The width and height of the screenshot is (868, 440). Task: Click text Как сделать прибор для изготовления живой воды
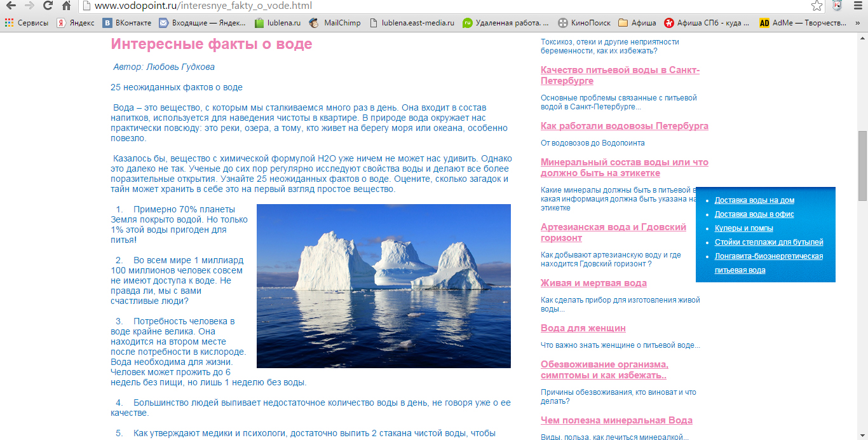tap(620, 305)
